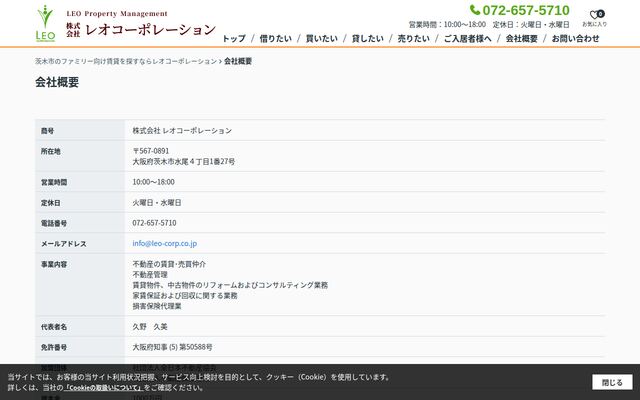Click the postal code 〒567-0891

click(x=151, y=151)
